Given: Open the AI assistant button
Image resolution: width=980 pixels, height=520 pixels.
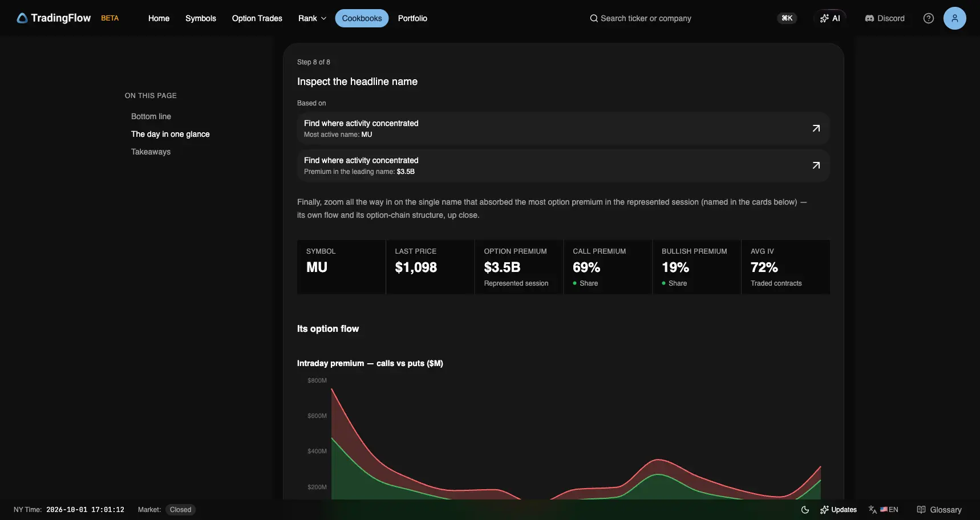Looking at the screenshot, I should [830, 18].
